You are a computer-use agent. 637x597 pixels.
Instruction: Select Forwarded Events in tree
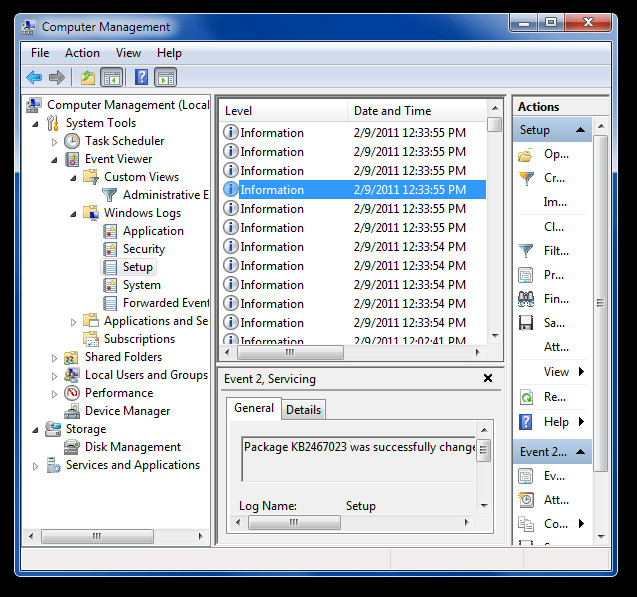(x=166, y=303)
